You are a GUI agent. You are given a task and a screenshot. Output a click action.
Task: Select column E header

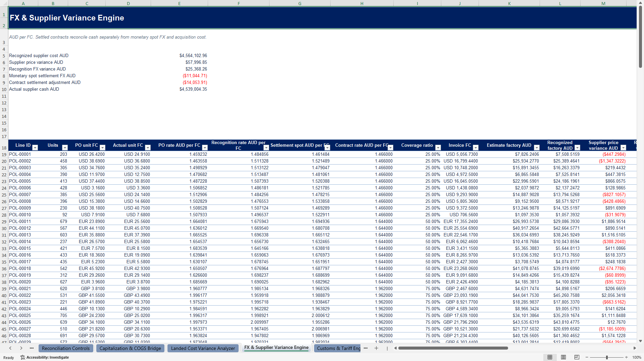[179, 3]
